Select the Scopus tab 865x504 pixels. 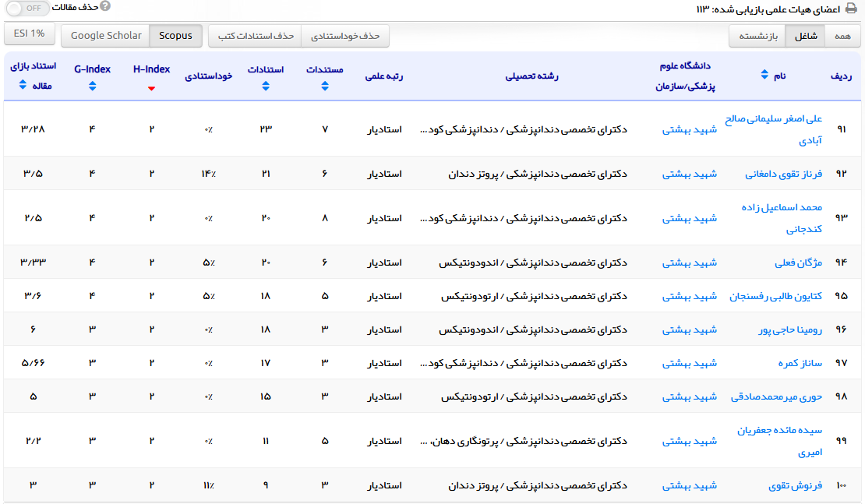(175, 36)
